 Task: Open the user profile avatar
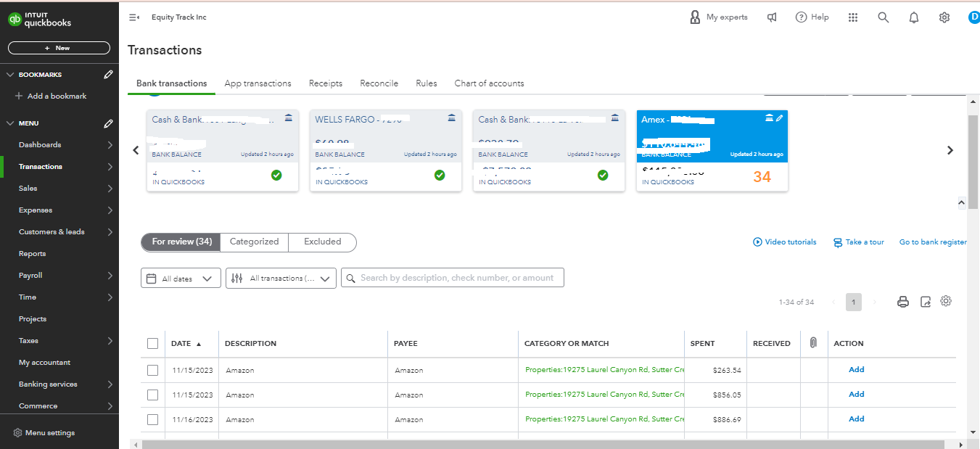pos(973,17)
